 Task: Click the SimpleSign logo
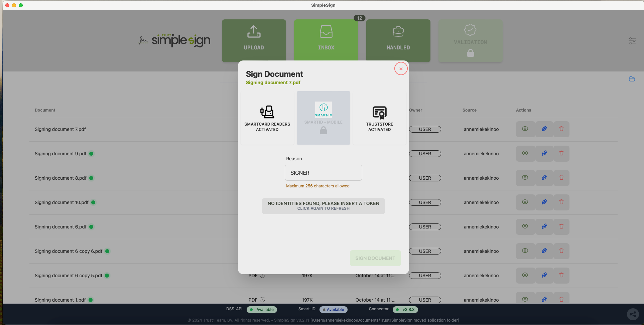174,40
